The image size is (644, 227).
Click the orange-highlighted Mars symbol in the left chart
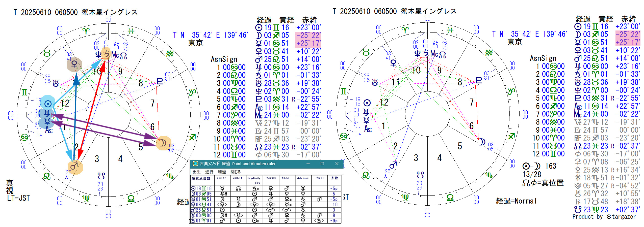(x=75, y=167)
